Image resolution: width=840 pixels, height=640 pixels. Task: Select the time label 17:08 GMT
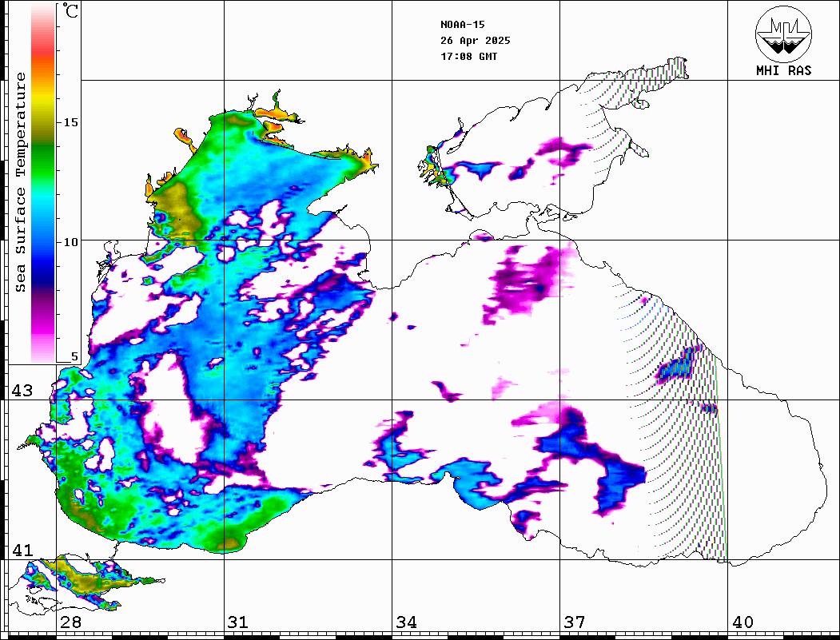tap(468, 56)
